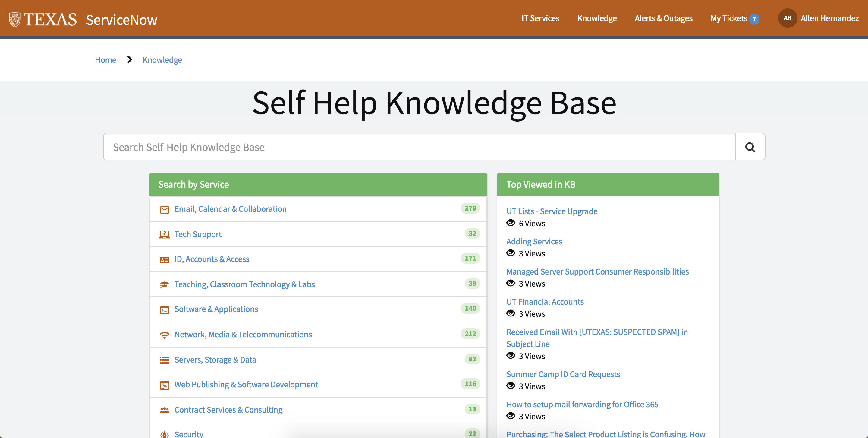Open the UT Lists - Service Upgrade article
Viewport: 868px width, 438px height.
point(552,211)
